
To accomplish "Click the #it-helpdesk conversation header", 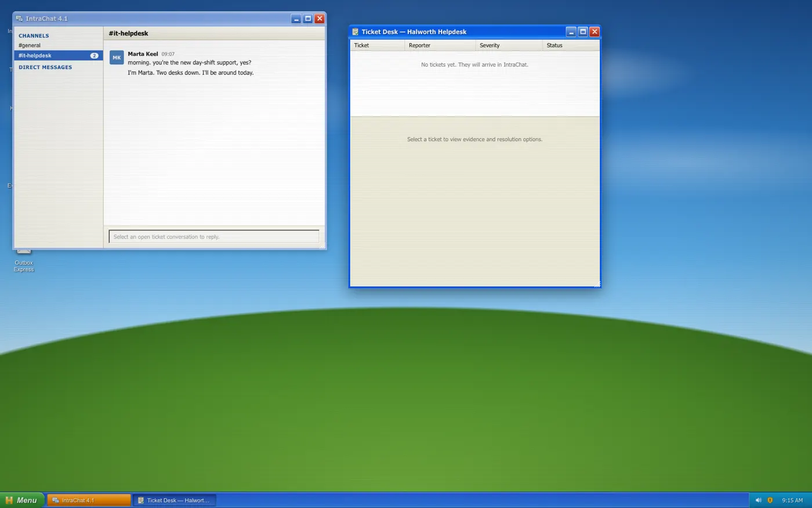I will [128, 34].
